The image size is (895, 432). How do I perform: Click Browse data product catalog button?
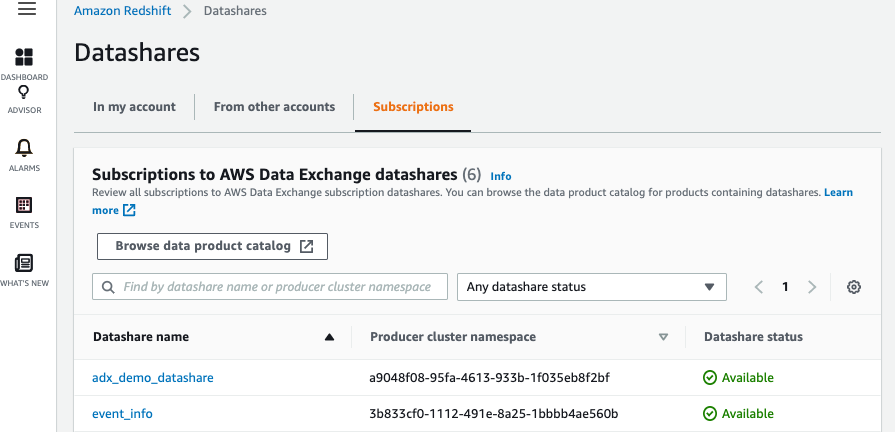tap(212, 246)
